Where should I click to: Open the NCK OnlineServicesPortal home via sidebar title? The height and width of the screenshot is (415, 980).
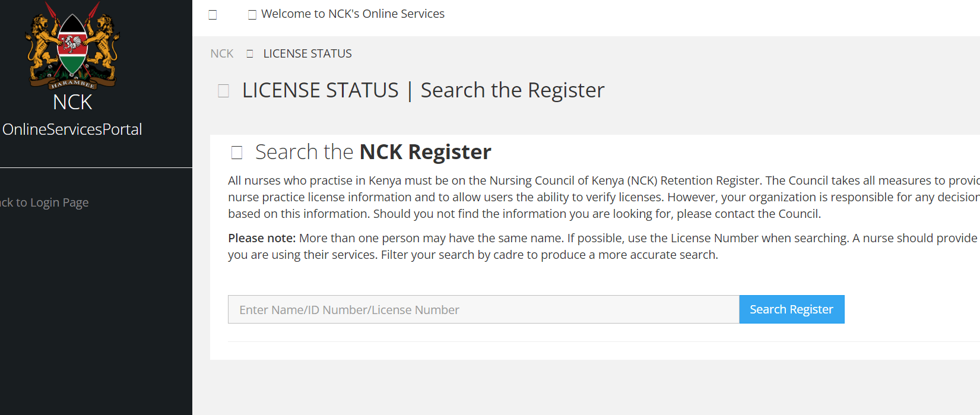pyautogui.click(x=71, y=129)
